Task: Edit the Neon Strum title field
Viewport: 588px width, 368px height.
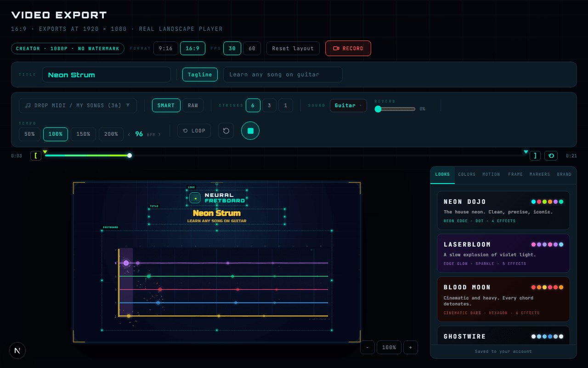Action: tap(107, 75)
